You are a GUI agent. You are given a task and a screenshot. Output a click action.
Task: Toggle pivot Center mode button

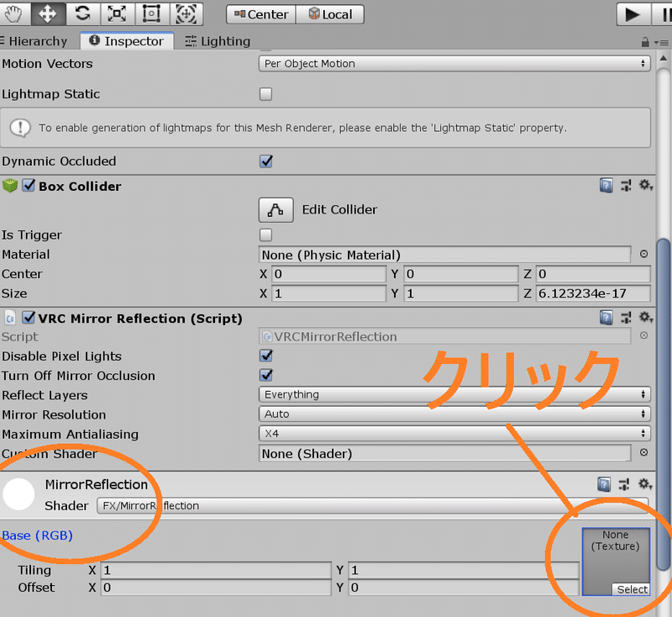pos(261,14)
